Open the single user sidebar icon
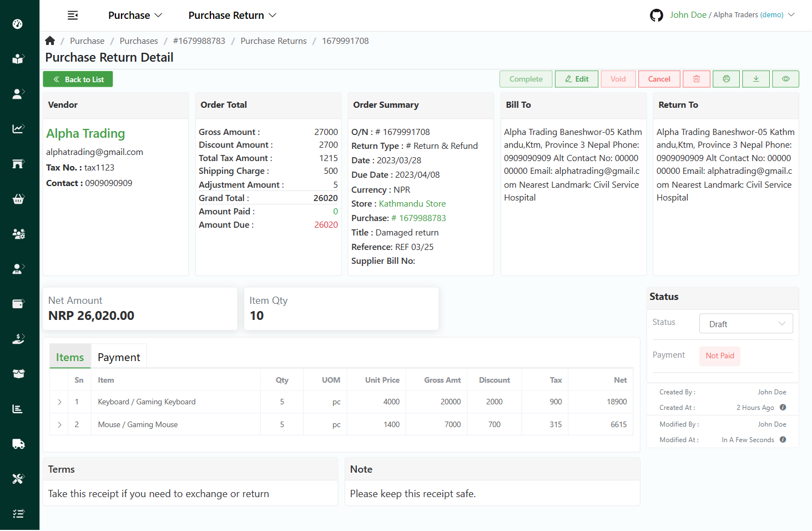Viewport: 812px width, 531px height. point(18,94)
